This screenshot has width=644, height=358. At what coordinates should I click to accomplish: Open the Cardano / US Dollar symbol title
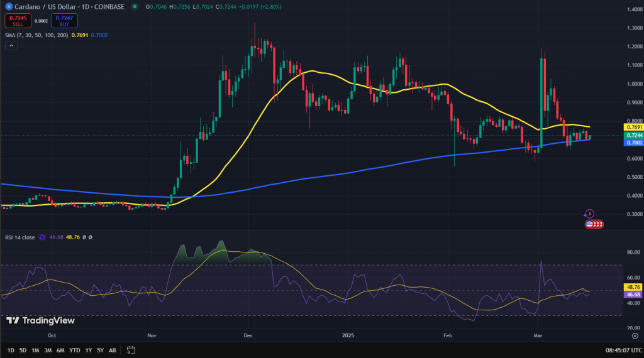[x=69, y=6]
